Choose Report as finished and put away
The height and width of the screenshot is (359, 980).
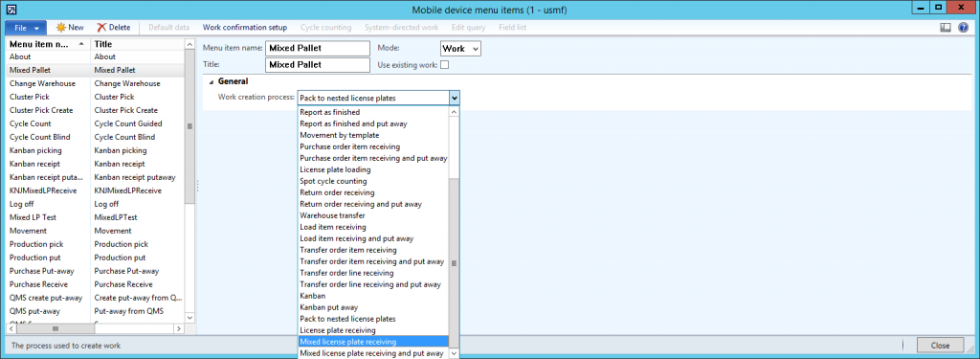pos(373,123)
